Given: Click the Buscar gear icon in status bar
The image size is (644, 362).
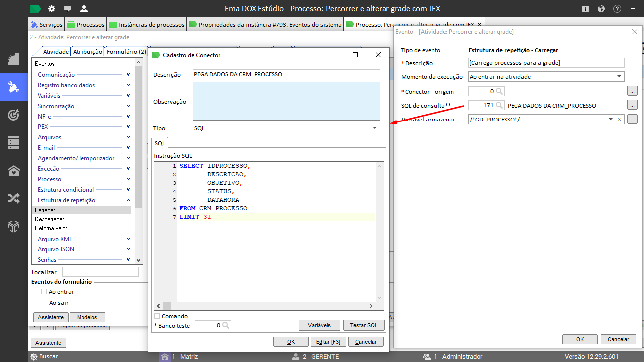Looking at the screenshot, I should click(34, 356).
